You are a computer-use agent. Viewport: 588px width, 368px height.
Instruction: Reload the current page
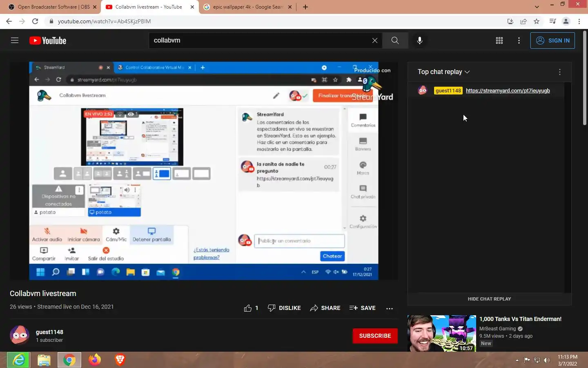pos(35,21)
